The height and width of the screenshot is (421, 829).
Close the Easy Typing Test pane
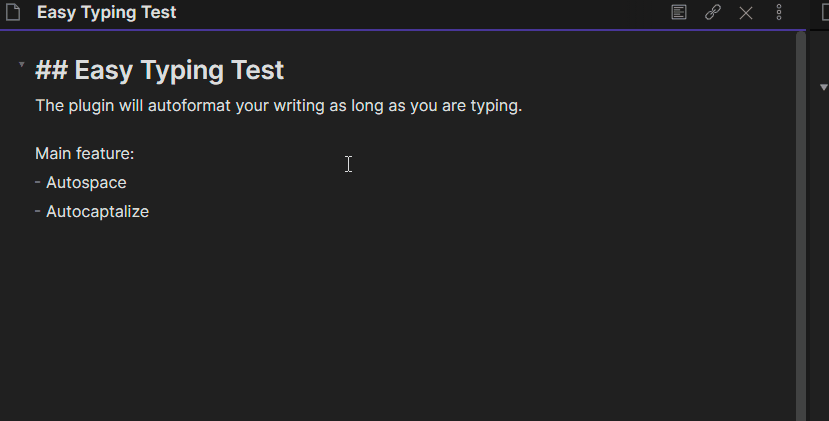(x=746, y=13)
